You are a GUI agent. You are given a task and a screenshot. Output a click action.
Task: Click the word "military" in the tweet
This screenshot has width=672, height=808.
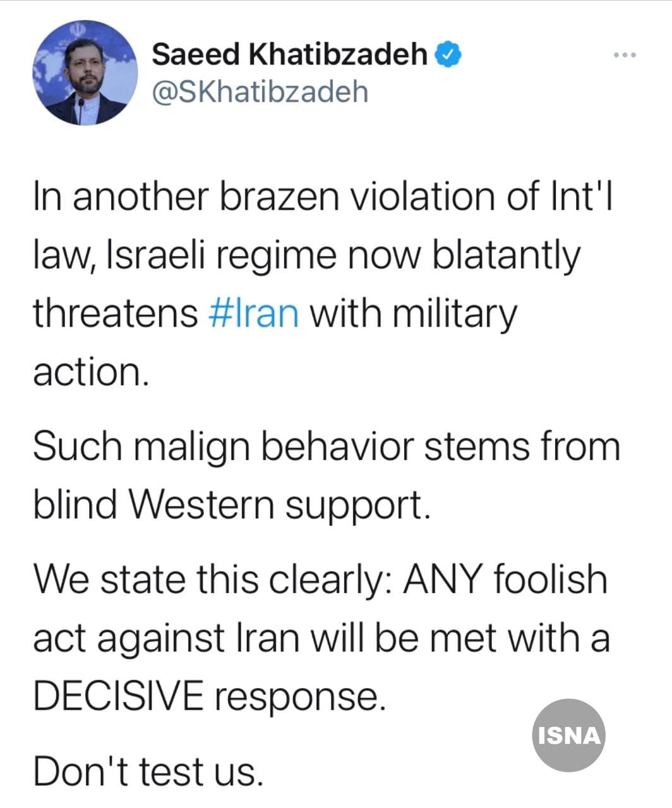[454, 315]
